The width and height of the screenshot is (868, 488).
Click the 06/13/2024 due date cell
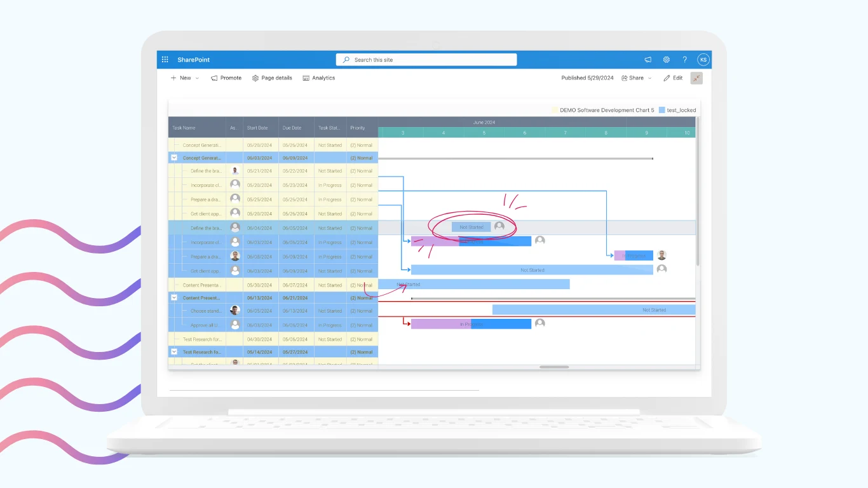295,311
